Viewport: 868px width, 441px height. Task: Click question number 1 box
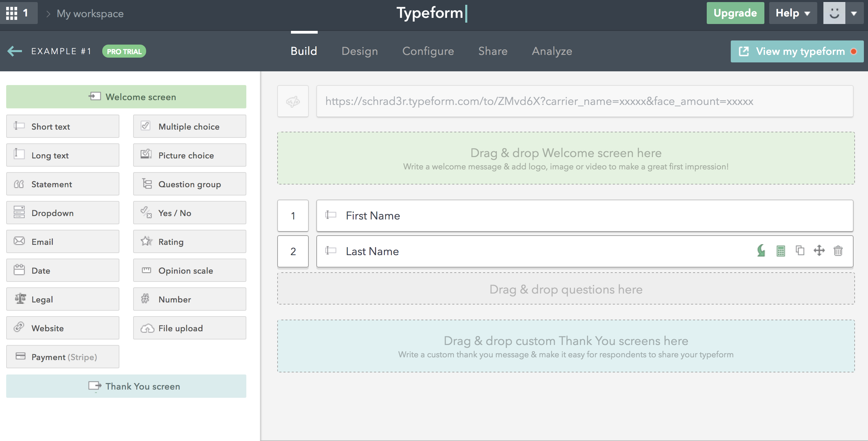pos(293,216)
